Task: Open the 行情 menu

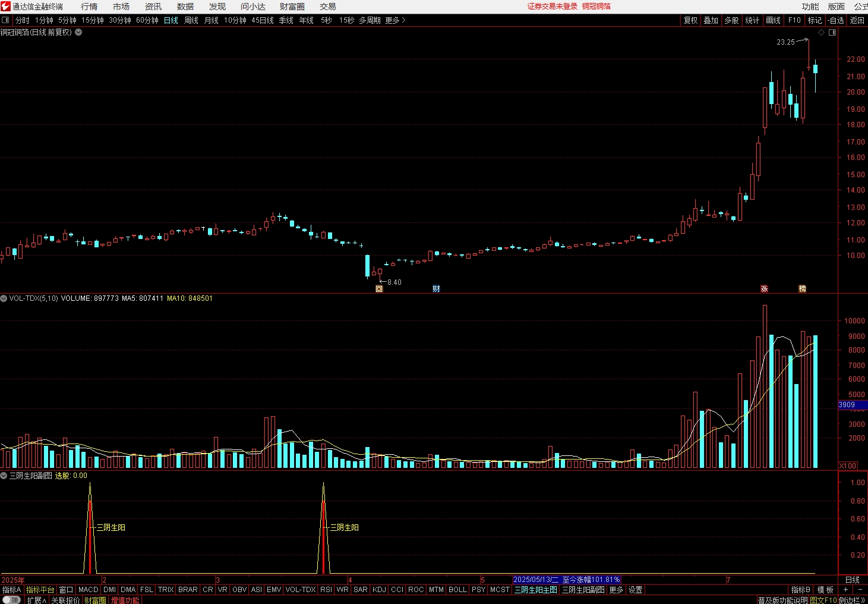Action: pyautogui.click(x=89, y=7)
